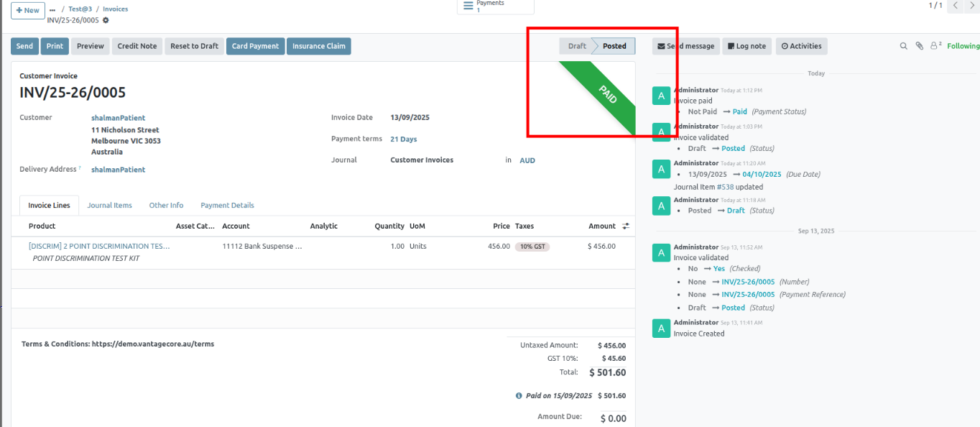Viewport: 980px width, 427px height.
Task: Open the gear actions menu beside invoice number
Action: coord(106,20)
